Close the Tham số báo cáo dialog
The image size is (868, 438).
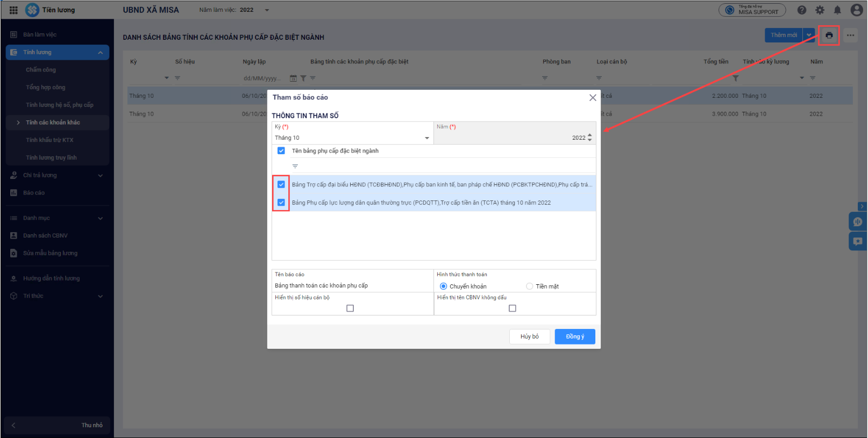click(x=593, y=97)
